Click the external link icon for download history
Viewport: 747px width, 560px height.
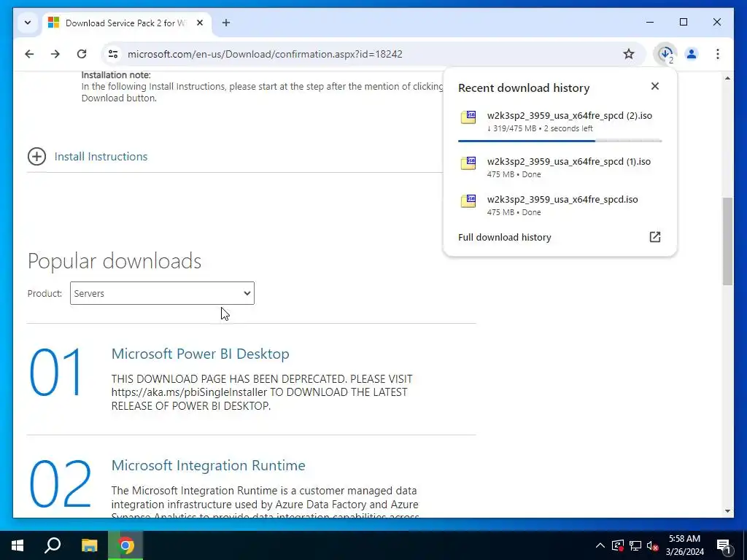pos(655,237)
